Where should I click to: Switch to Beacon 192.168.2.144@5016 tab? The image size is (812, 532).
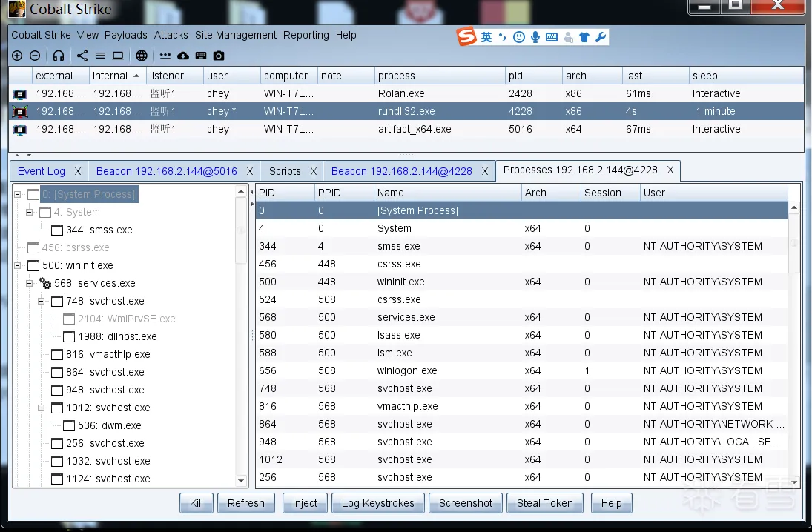pyautogui.click(x=167, y=171)
